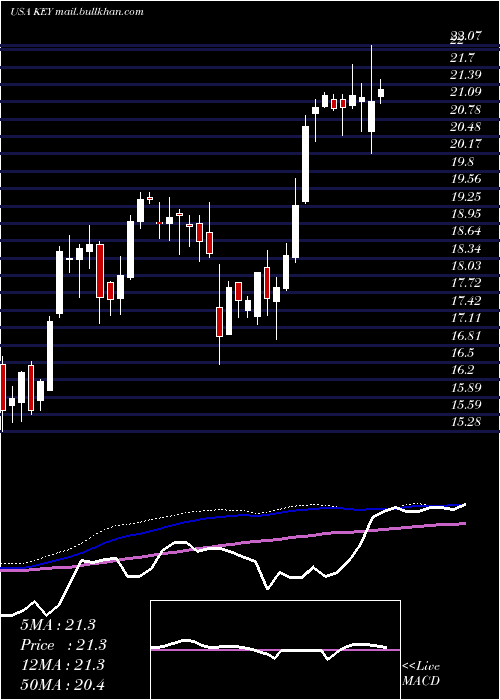
Task: Select the 20.48 price axis label
Action: point(466,127)
